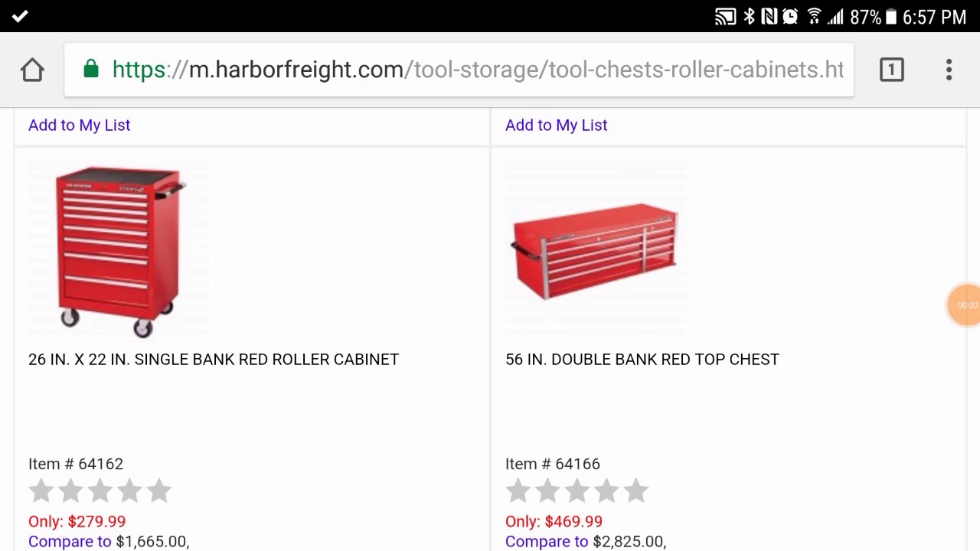Tap the battery status icon
The image size is (980, 551).
[890, 17]
